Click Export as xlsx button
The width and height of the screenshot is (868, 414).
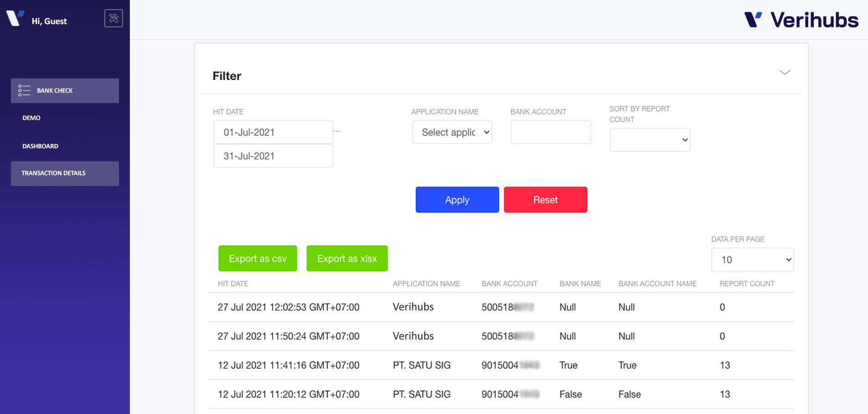[x=347, y=259]
